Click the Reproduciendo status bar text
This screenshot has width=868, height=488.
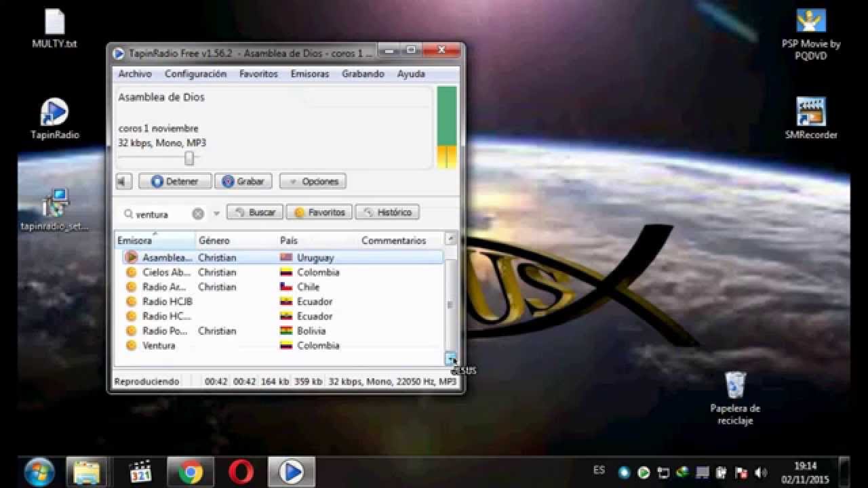[147, 382]
